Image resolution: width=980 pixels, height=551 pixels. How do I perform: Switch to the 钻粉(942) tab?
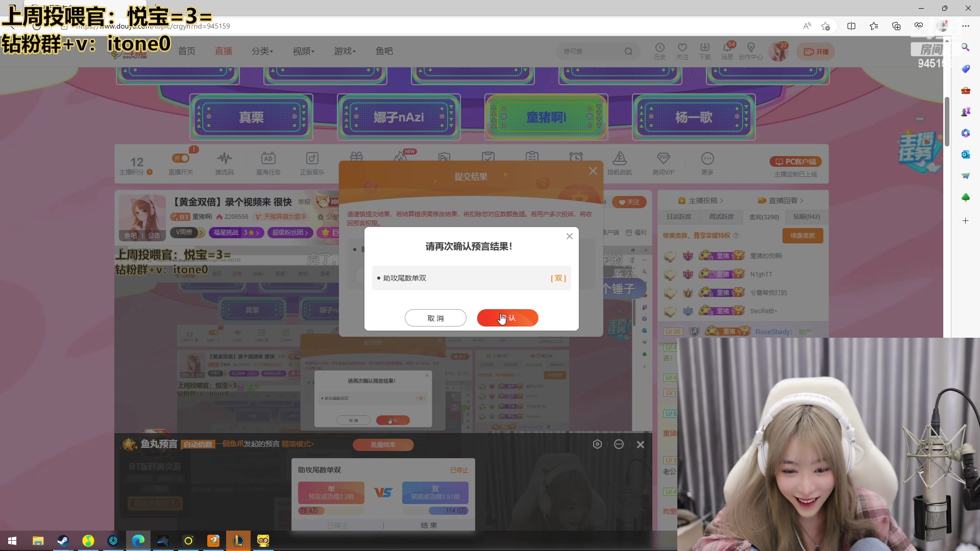(x=805, y=216)
